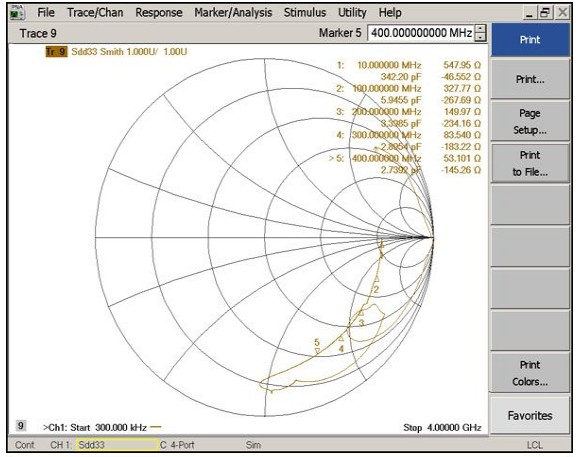The image size is (587, 457).
Task: Click marker 1 readout 10.000000 MHz
Action: tap(389, 65)
